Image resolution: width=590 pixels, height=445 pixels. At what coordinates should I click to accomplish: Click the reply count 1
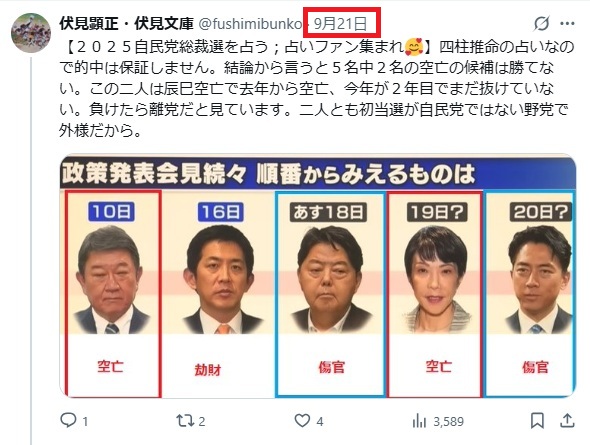(85, 422)
